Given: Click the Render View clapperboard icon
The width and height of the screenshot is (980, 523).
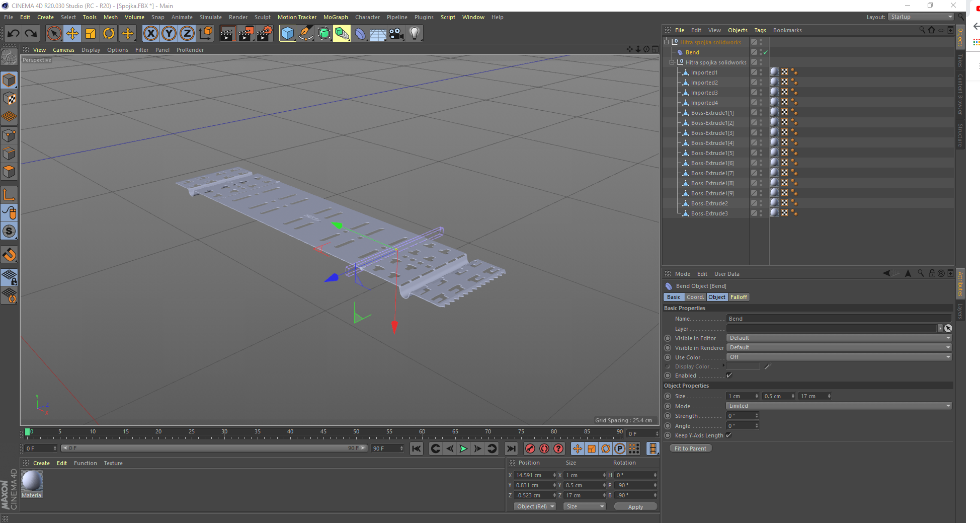Looking at the screenshot, I should [x=227, y=33].
